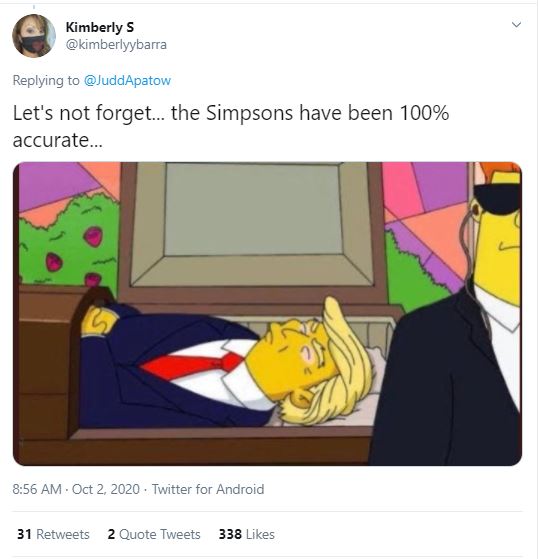The width and height of the screenshot is (539, 559).
Task: Click the open coffin lid in image
Action: point(253,228)
